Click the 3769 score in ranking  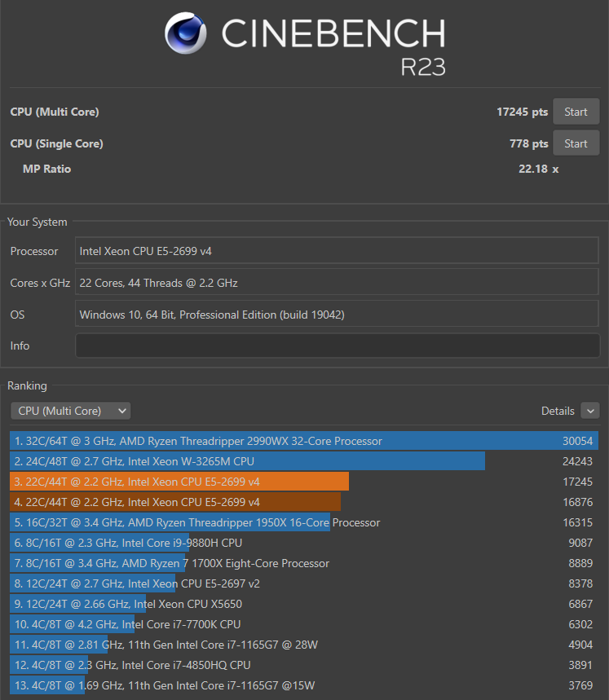[580, 685]
